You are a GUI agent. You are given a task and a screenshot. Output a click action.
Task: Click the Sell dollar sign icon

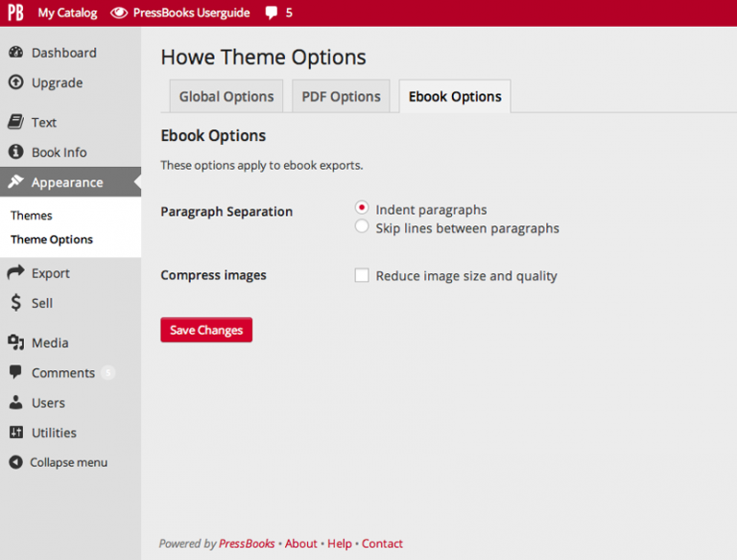tap(15, 303)
